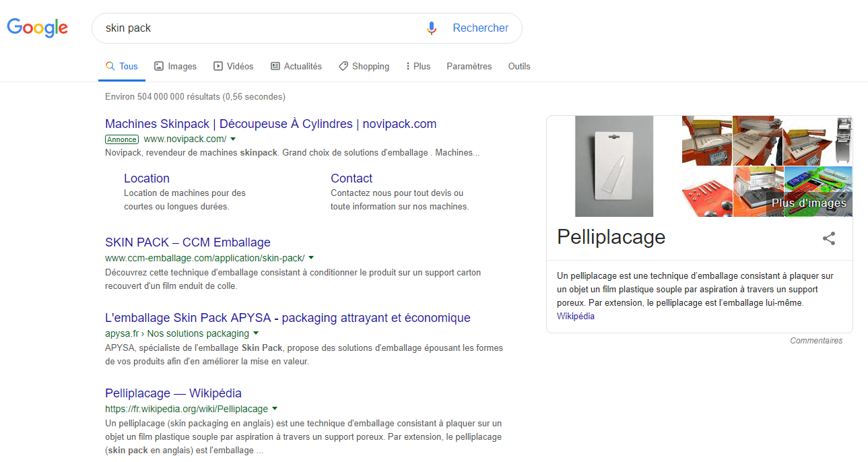Open the Outils options
The image size is (868, 462).
[519, 67]
